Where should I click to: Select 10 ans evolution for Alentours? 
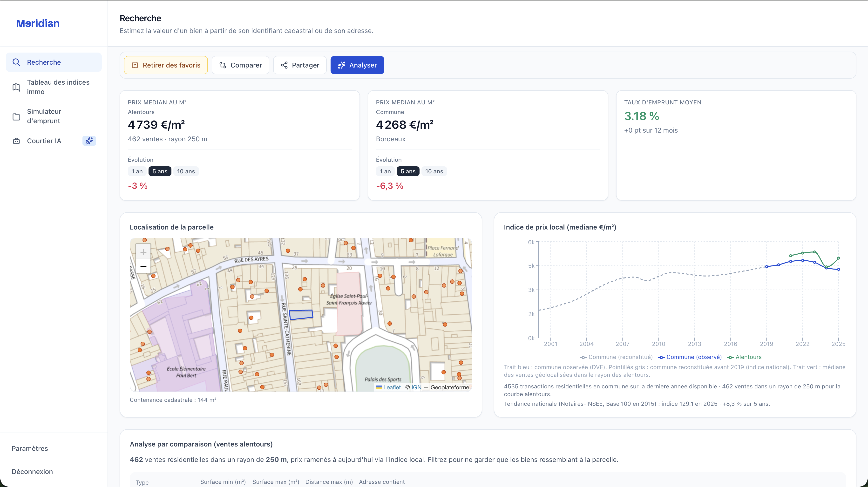tap(186, 171)
